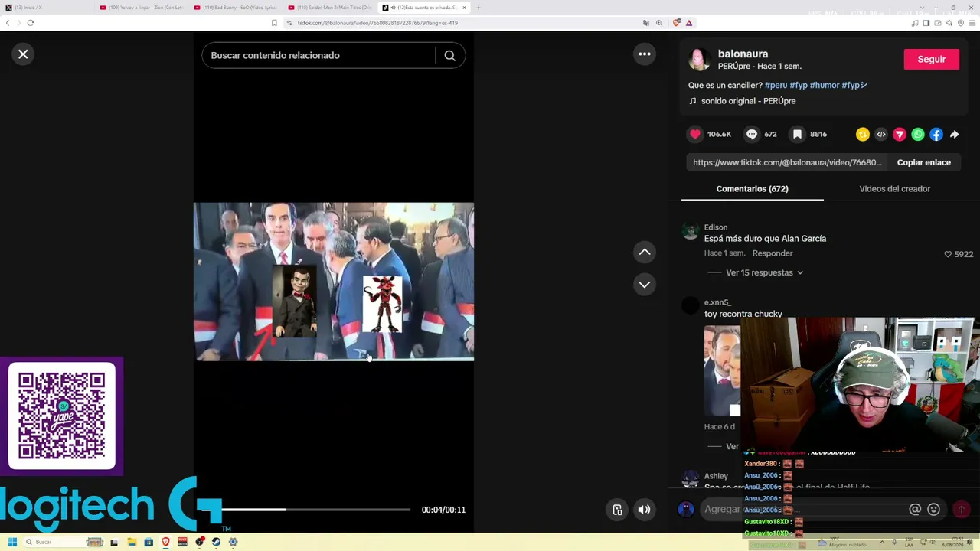The height and width of the screenshot is (551, 980).
Task: Open commenter e.xnn5_ username
Action: [x=717, y=302]
